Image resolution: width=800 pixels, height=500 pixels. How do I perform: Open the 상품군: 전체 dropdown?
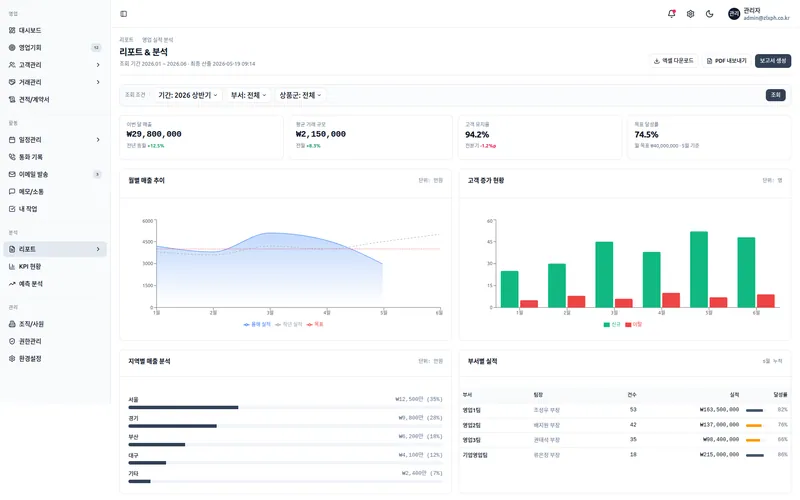pyautogui.click(x=300, y=95)
